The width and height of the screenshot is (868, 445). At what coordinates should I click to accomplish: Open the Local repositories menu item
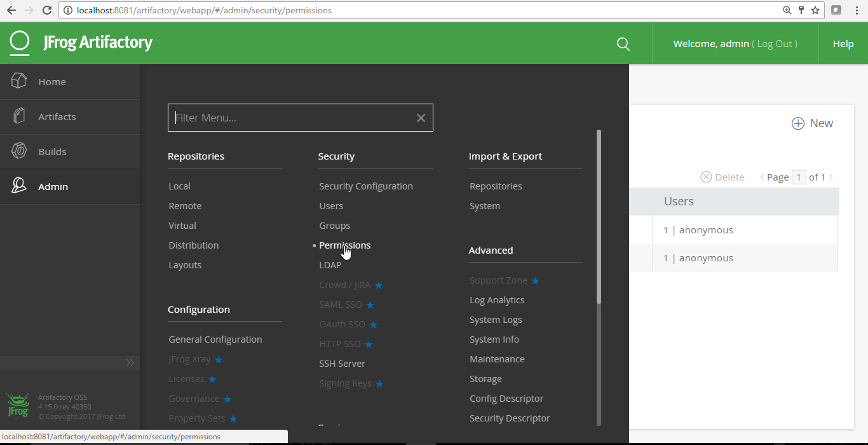[180, 186]
